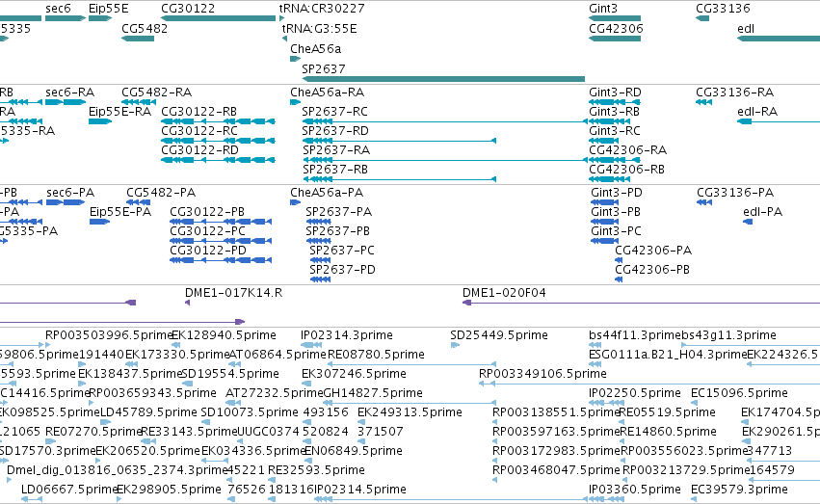Viewport: 820px width, 504px height.
Task: Select the SP2637-PC protein feature
Action: [x=320, y=260]
